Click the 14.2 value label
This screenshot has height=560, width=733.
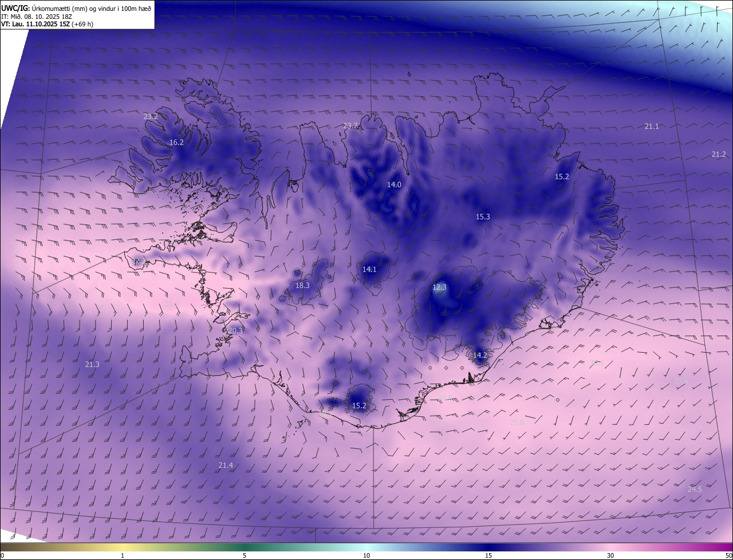480,355
